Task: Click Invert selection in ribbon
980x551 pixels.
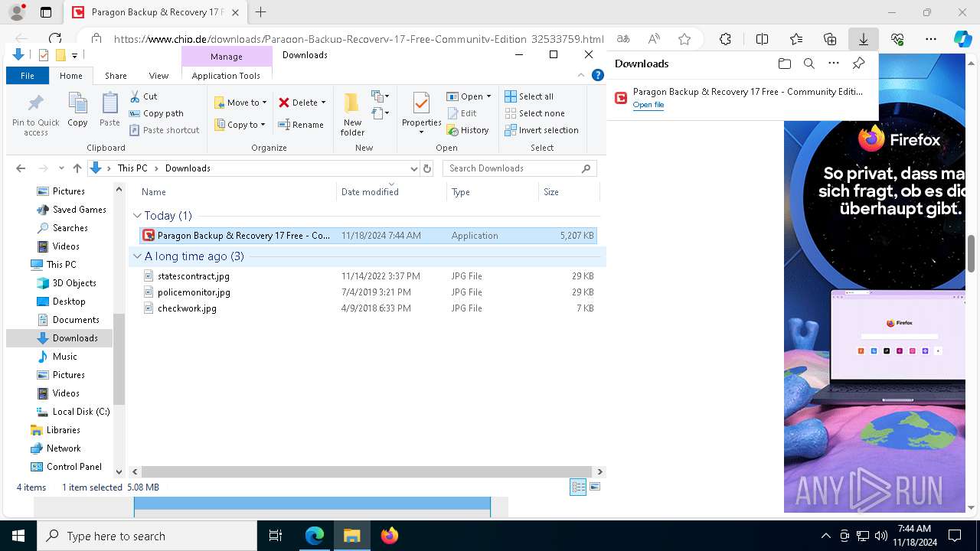Action: coord(541,130)
